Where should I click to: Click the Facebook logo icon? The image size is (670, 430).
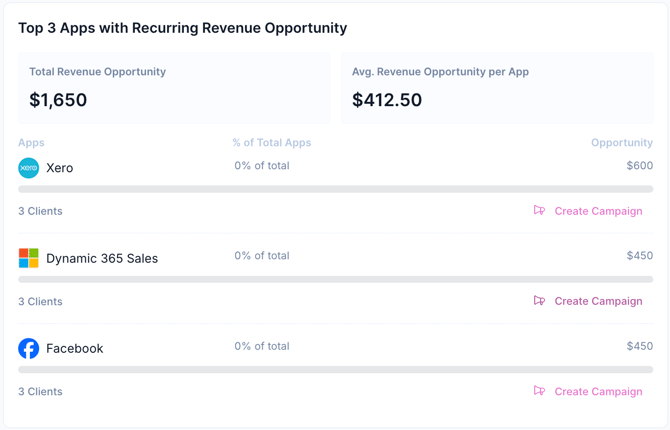[29, 348]
